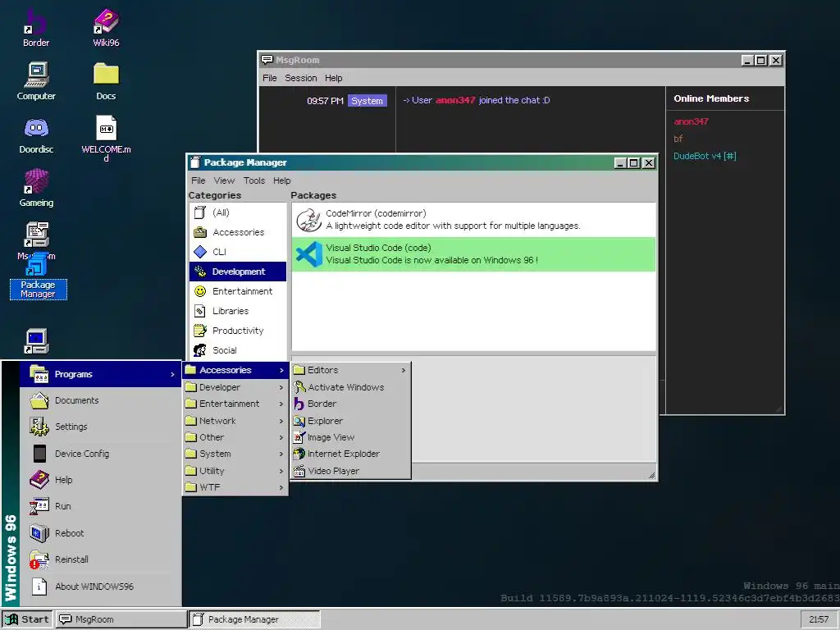Open Tools menu in Package Manager

coord(254,180)
